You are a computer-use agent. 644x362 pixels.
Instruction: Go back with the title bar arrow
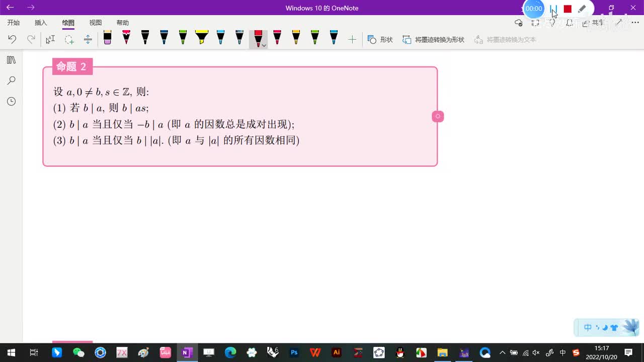point(10,8)
